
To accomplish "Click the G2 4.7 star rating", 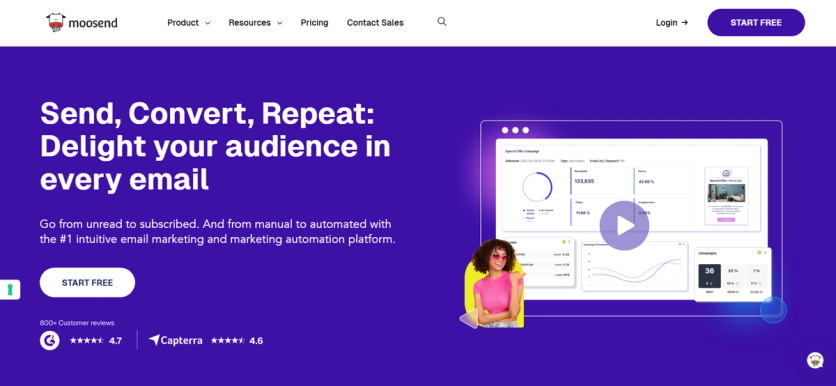I will [96, 341].
